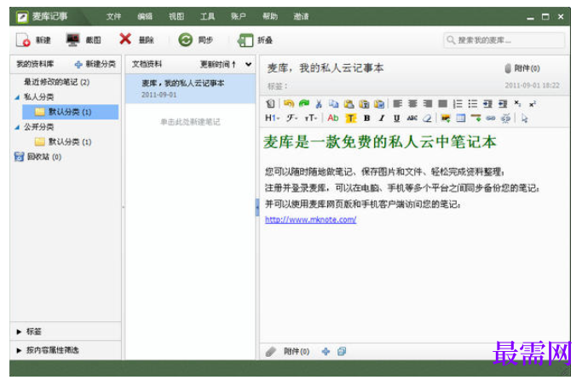The image size is (588, 380).
Task: Click the subscript icon
Action: pos(517,103)
